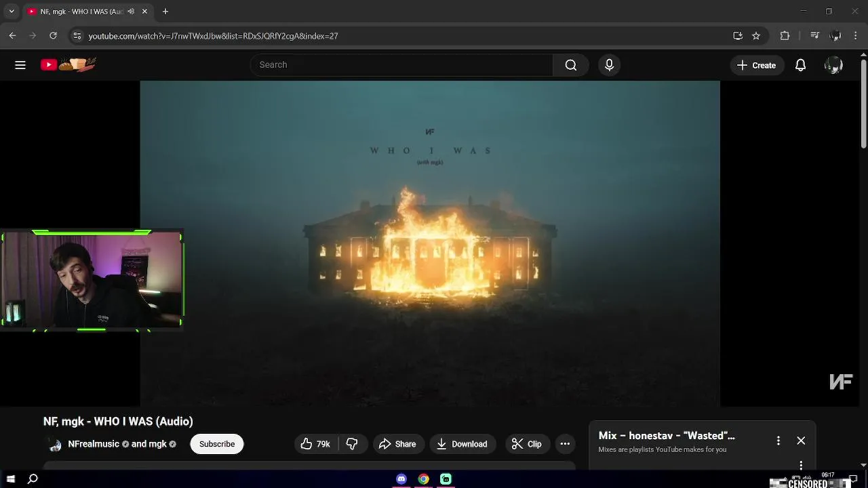The width and height of the screenshot is (868, 488).
Task: Open Chrome three-dot menu
Action: click(x=856, y=36)
